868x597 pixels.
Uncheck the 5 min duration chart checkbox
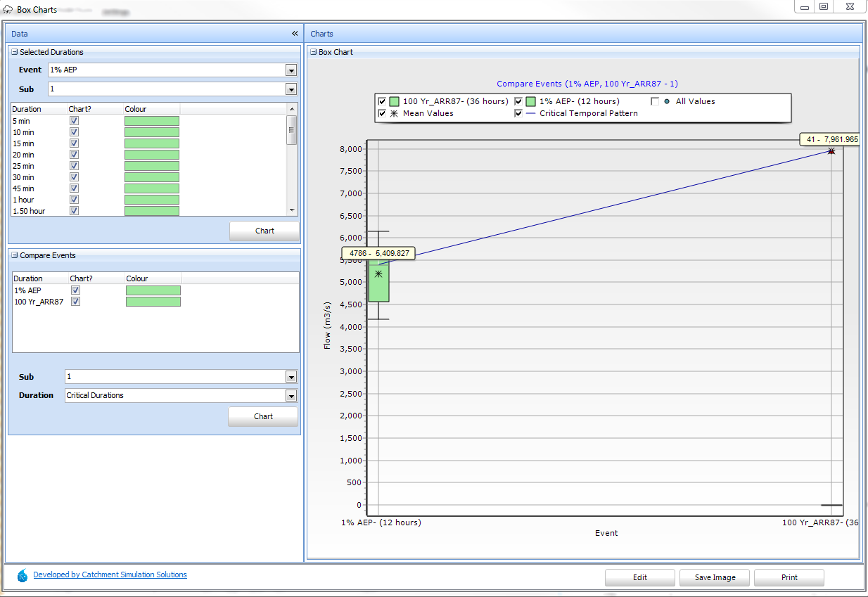(x=75, y=121)
